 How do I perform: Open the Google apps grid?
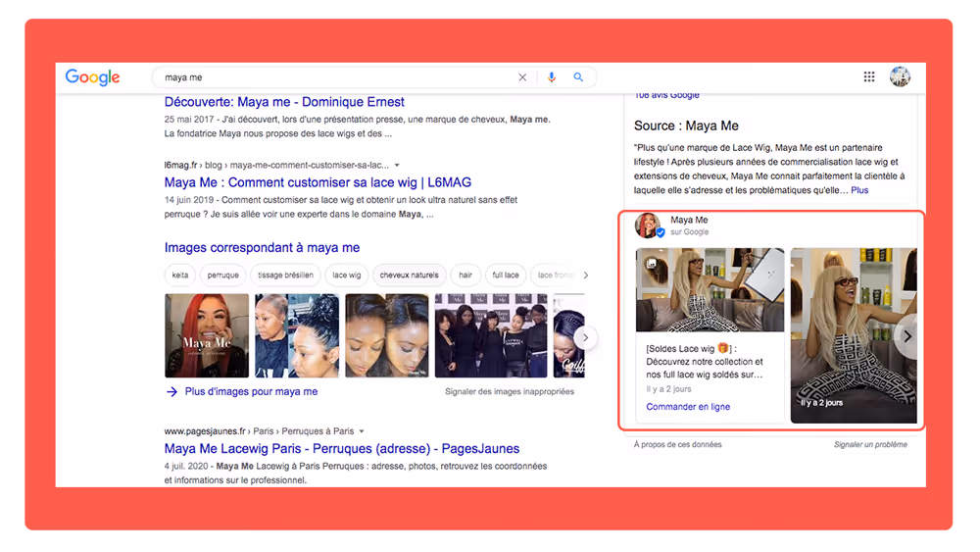pyautogui.click(x=869, y=76)
